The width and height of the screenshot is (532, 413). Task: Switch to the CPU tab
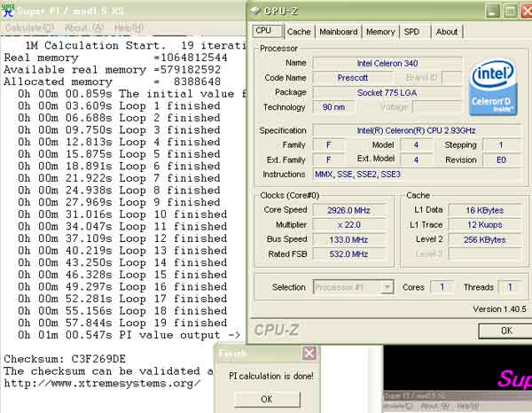coord(268,31)
